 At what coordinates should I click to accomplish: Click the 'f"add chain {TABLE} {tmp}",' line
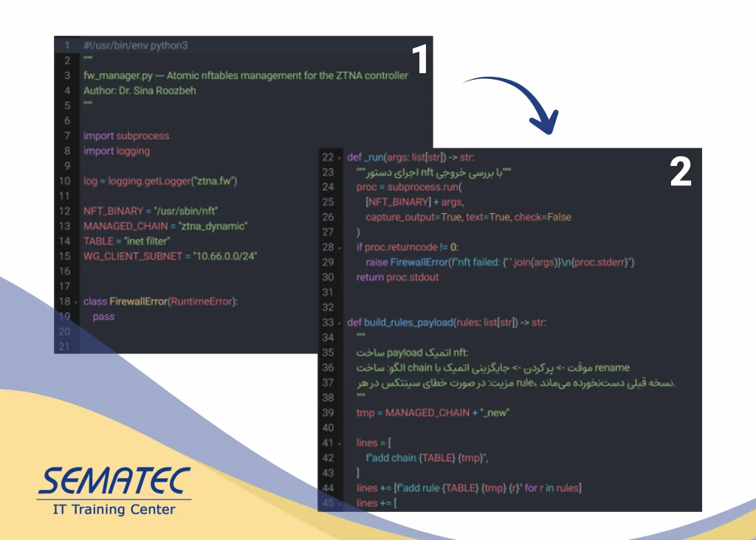pos(427,457)
